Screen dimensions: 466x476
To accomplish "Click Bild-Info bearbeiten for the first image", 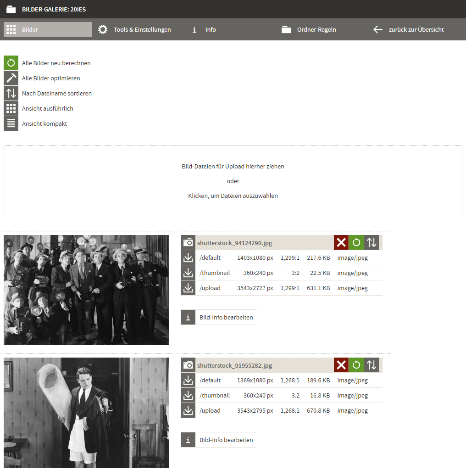I will pyautogui.click(x=219, y=317).
